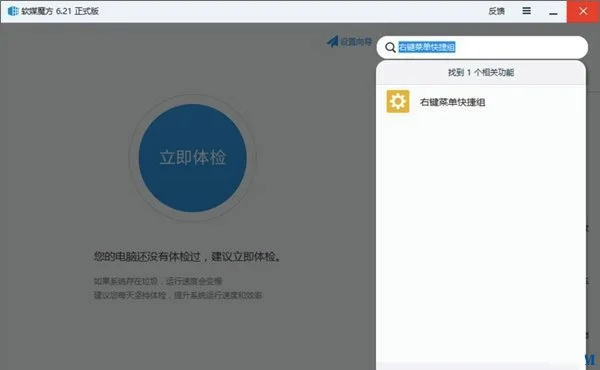The height and width of the screenshot is (370, 600).
Task: Open the hamburger main menu icon
Action: pyautogui.click(x=527, y=11)
